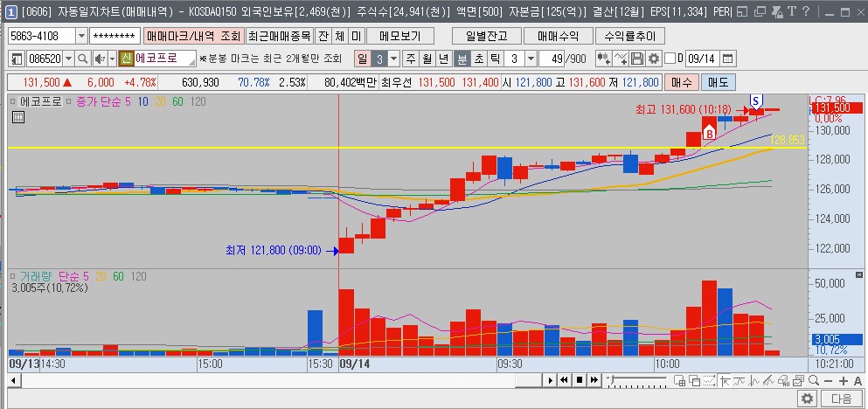Click the minus zoom-out icon
Image resolution: width=868 pixels, height=409 pixels.
click(828, 381)
